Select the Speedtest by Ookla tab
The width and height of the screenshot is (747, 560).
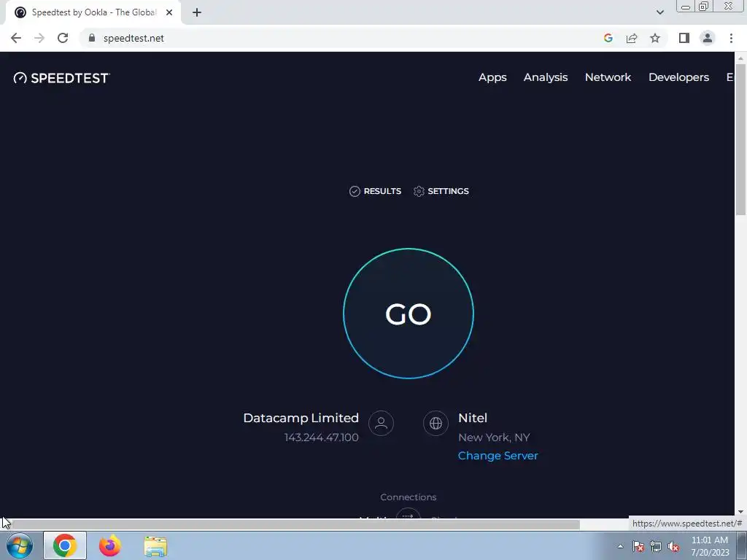[93, 12]
